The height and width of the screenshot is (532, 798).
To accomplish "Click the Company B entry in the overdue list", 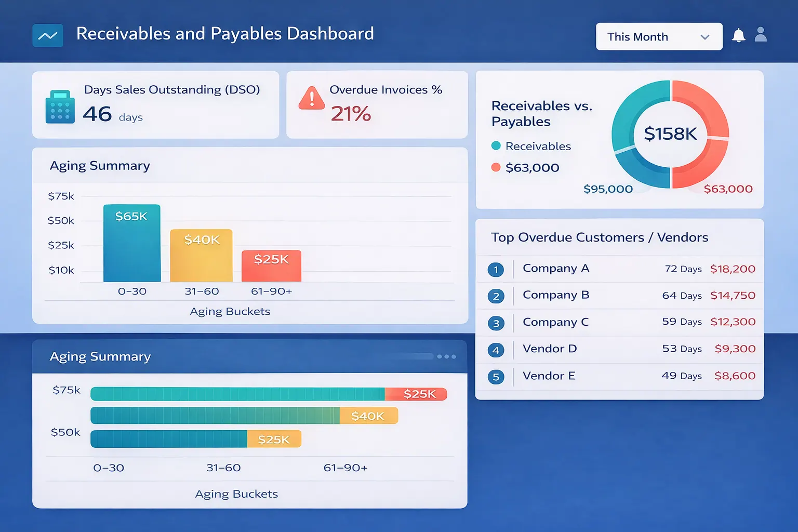I will [556, 295].
